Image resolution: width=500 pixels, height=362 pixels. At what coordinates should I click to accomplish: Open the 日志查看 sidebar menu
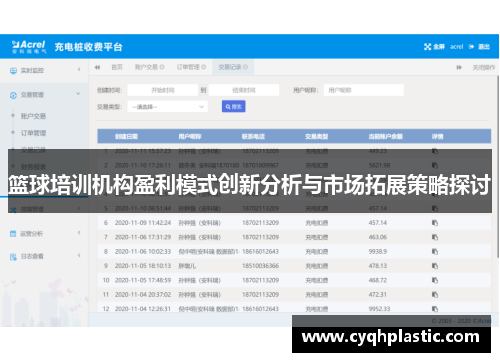(x=32, y=256)
